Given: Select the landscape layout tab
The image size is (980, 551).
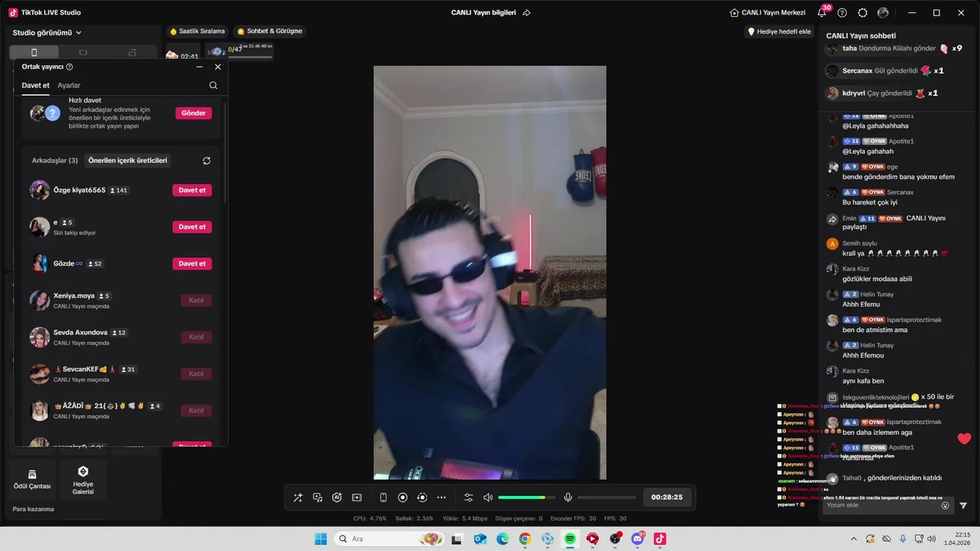Looking at the screenshot, I should coord(83,52).
